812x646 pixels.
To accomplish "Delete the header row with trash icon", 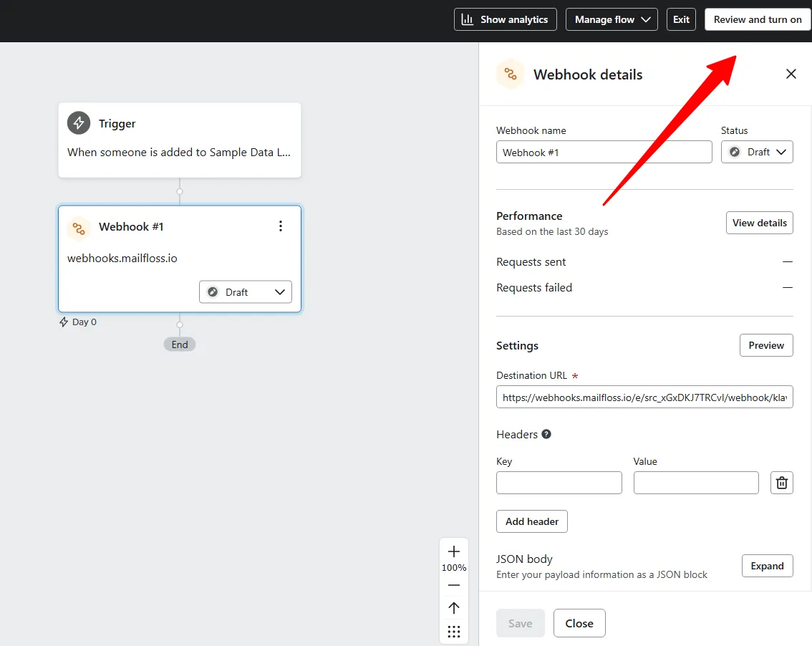I will click(781, 483).
